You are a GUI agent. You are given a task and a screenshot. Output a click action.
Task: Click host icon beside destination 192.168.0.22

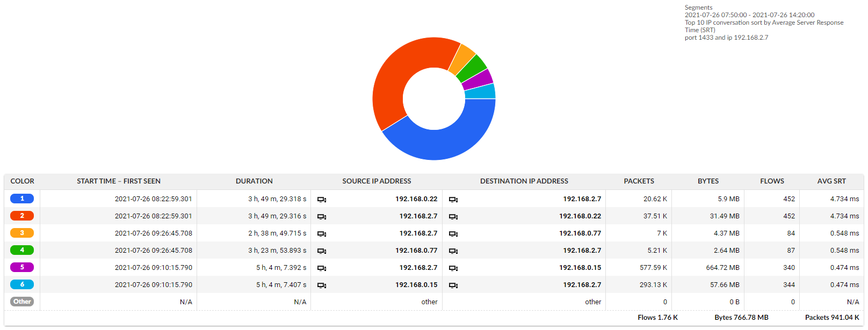(453, 217)
